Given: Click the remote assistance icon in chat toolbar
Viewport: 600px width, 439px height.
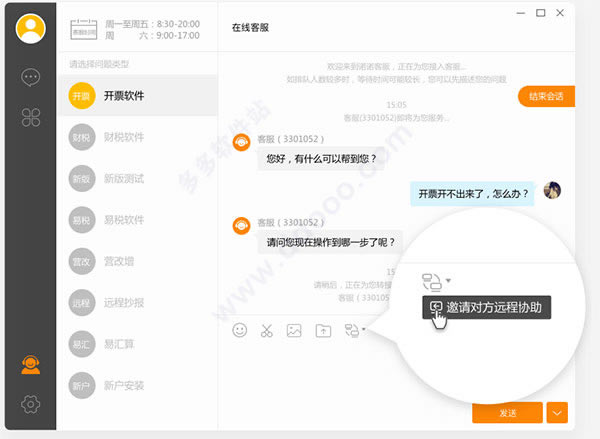Looking at the screenshot, I should point(352,330).
